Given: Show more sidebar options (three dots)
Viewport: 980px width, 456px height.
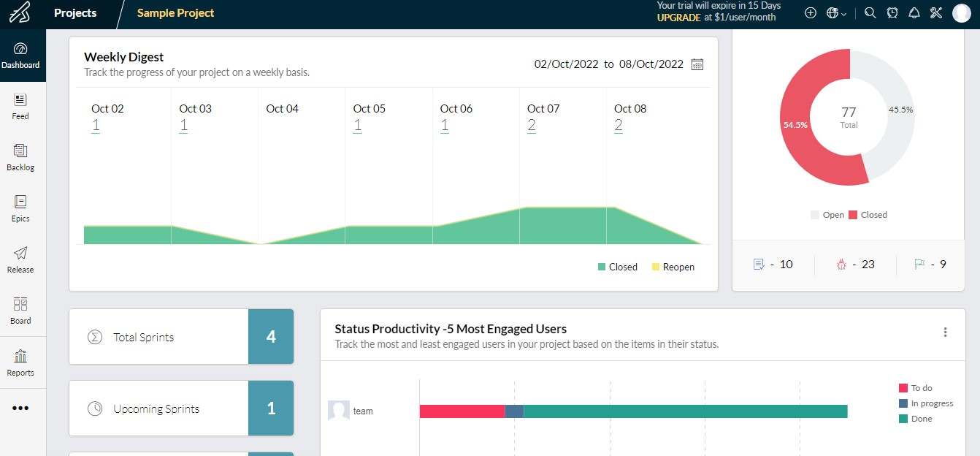Looking at the screenshot, I should (20, 408).
